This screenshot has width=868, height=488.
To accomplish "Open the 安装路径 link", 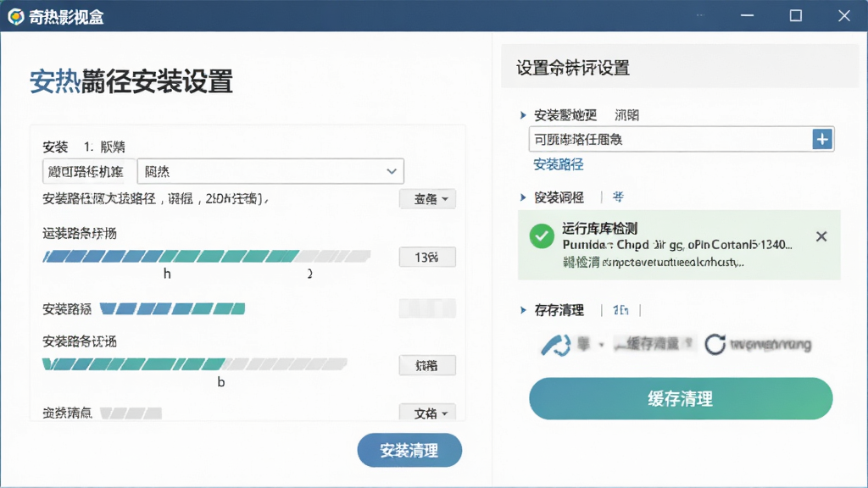I will pyautogui.click(x=558, y=164).
